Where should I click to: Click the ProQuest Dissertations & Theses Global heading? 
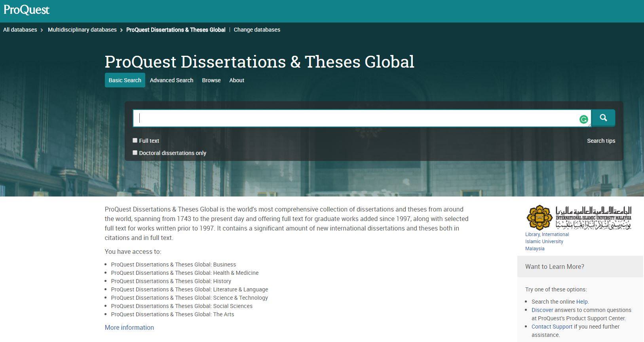pos(260,62)
